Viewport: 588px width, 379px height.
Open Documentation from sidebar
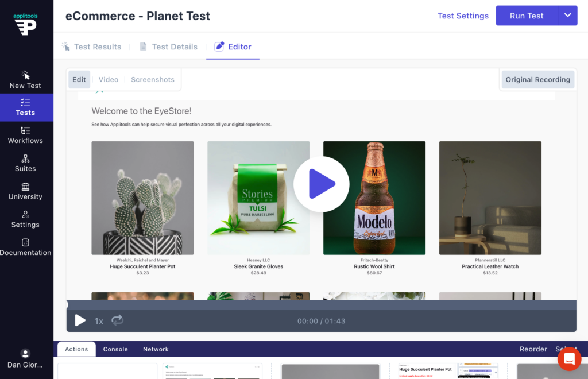[x=25, y=247]
